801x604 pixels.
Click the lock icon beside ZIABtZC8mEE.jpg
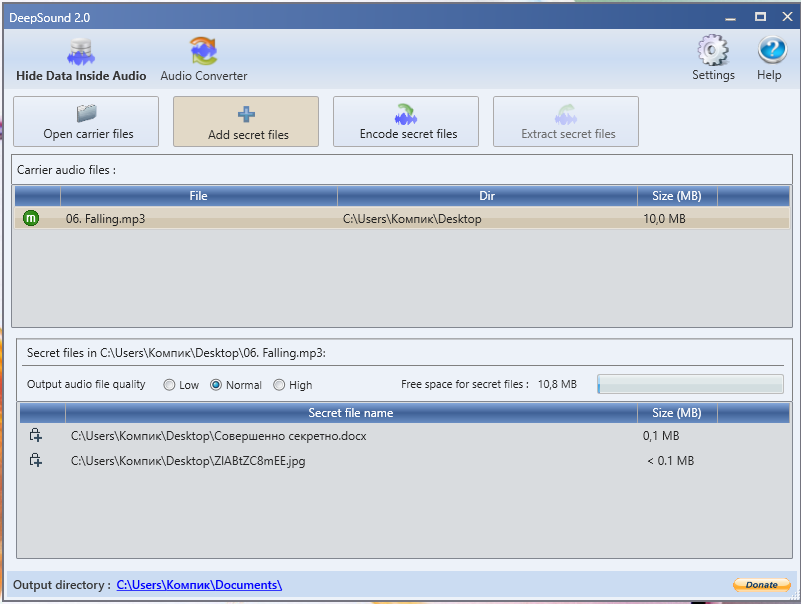point(35,460)
